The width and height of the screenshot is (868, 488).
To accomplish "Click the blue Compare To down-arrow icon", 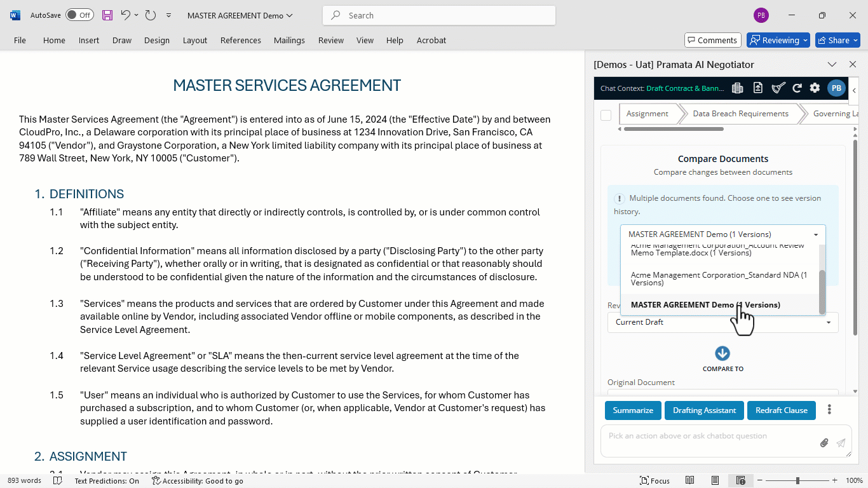I will [722, 353].
